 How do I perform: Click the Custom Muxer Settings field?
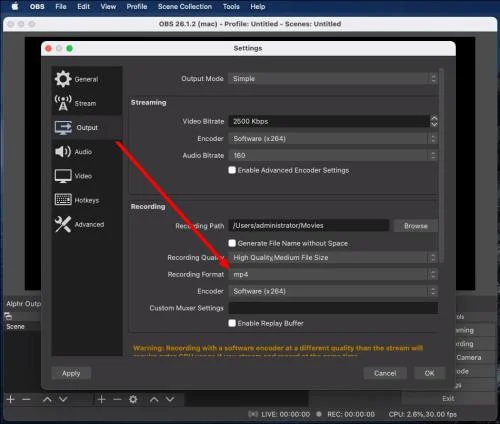[x=333, y=308]
